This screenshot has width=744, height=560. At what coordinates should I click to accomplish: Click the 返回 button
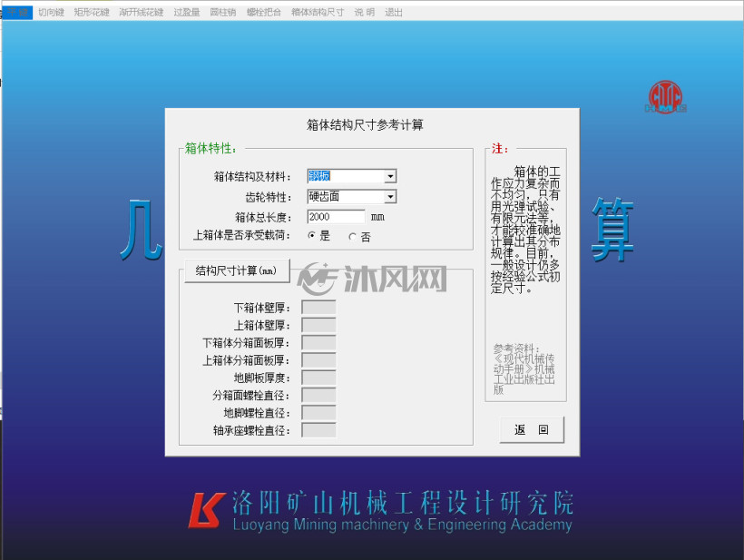pos(532,430)
